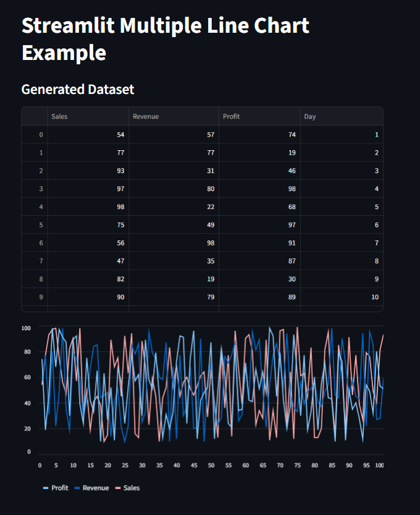The image size is (420, 515).
Task: Select the Profit cell showing 30
Action: (259, 279)
